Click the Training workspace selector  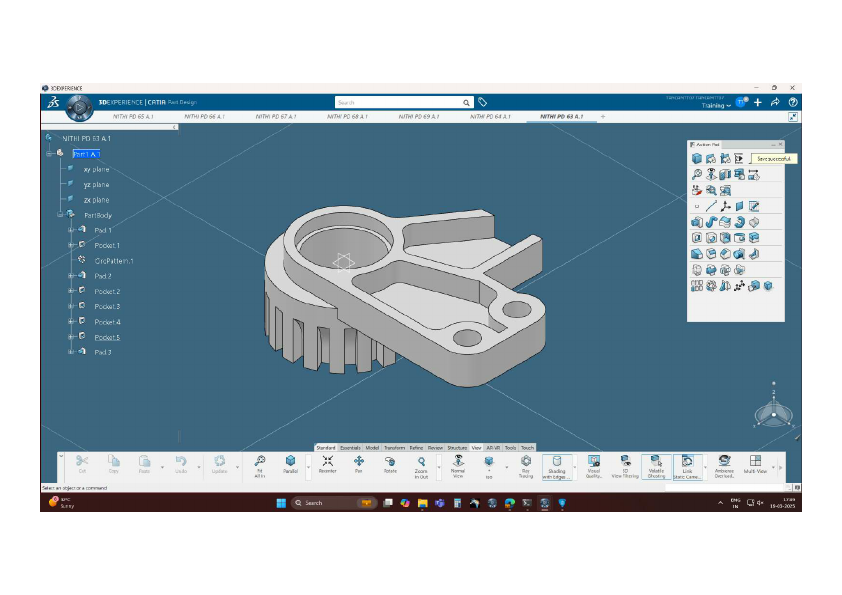[x=716, y=106]
